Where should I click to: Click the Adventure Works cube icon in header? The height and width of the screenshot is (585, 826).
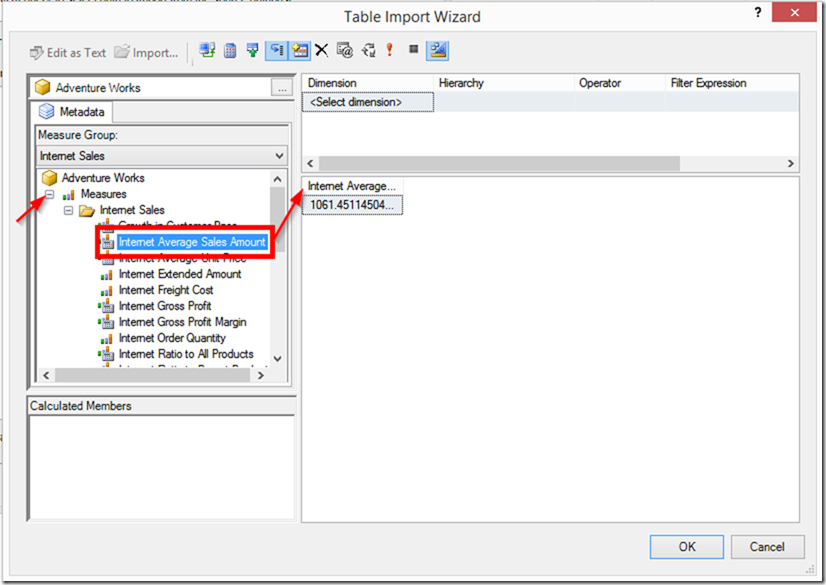pyautogui.click(x=43, y=87)
